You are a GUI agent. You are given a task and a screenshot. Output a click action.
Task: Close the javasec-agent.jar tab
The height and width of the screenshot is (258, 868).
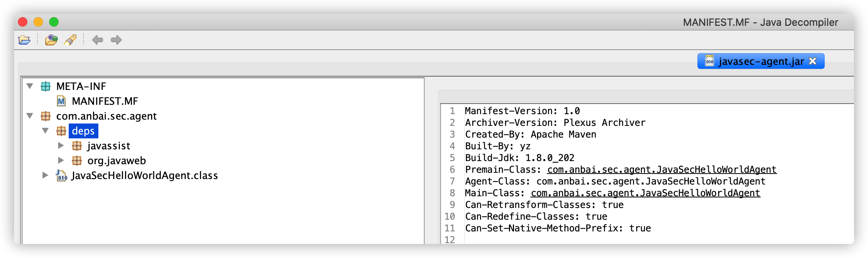pyautogui.click(x=813, y=61)
